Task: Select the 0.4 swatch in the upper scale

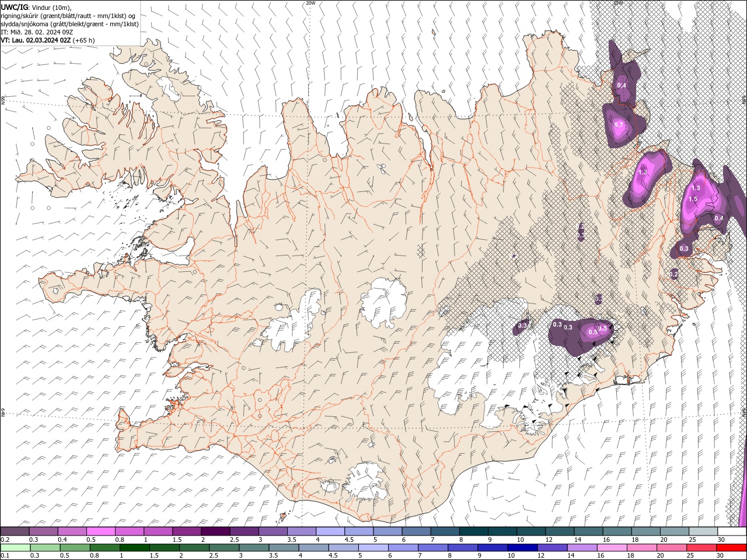Action: pyautogui.click(x=72, y=531)
